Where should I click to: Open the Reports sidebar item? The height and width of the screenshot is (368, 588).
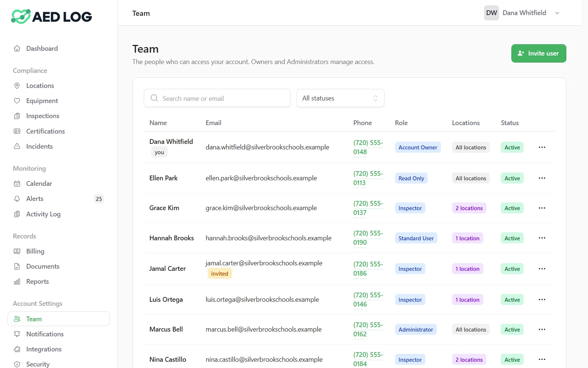58,282
